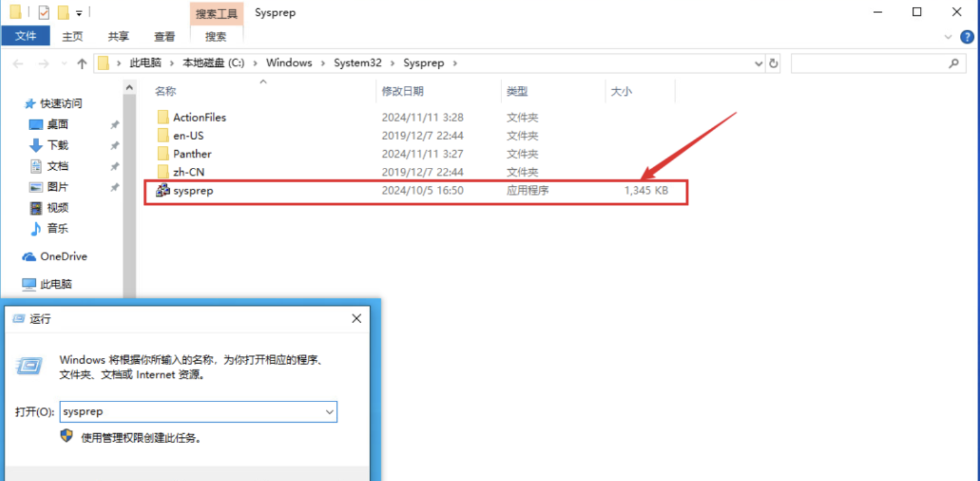Viewport: 980px width, 481px height.
Task: Select the Panther folder icon
Action: pos(163,153)
